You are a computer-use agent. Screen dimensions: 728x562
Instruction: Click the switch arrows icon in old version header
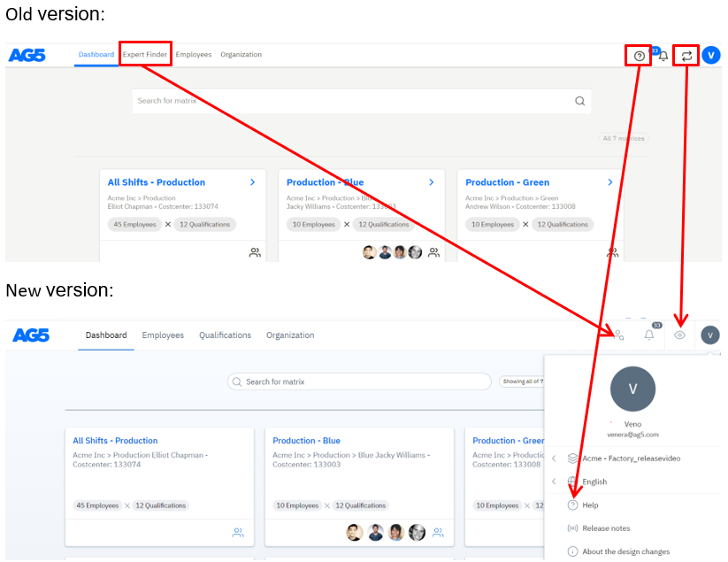tap(686, 56)
